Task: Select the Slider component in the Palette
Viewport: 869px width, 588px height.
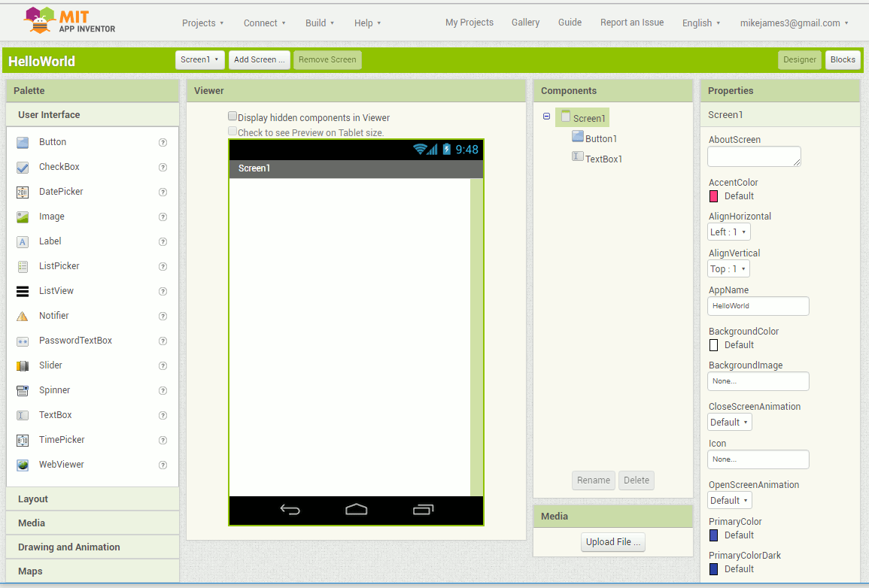Action: [x=50, y=365]
